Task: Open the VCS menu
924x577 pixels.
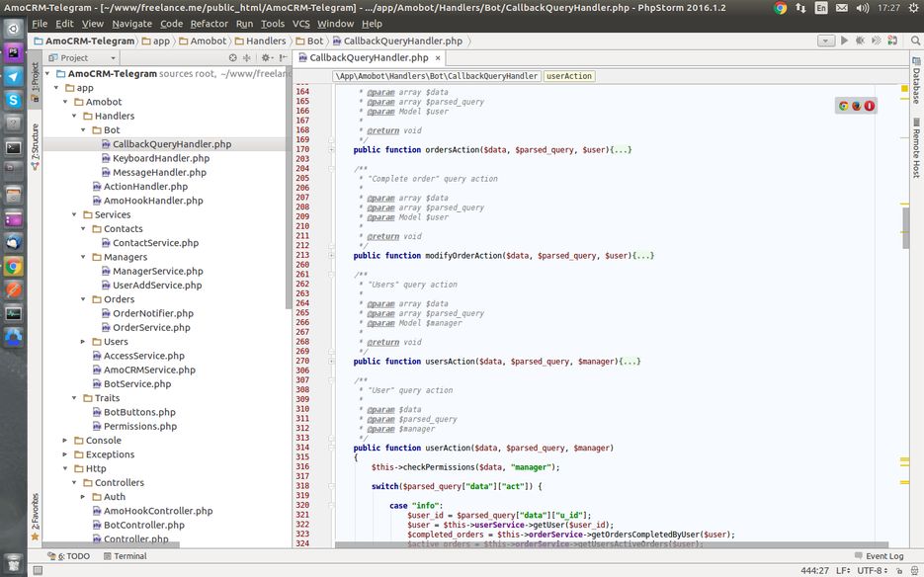Action: coord(301,24)
